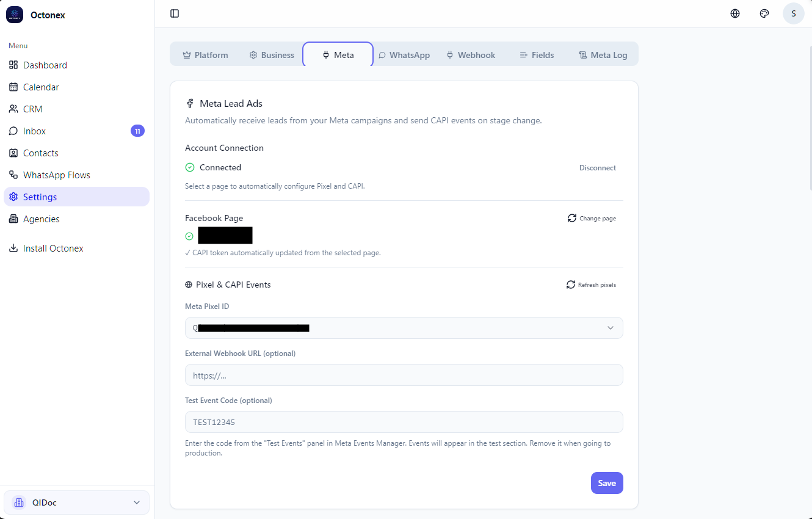Disconnect the Meta account
The width and height of the screenshot is (812, 519).
[598, 167]
